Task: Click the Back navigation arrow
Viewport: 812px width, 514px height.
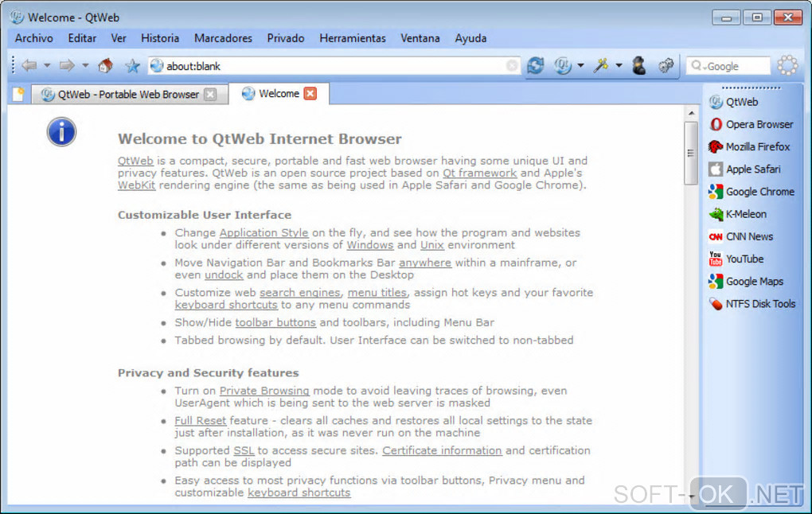Action: (x=29, y=66)
